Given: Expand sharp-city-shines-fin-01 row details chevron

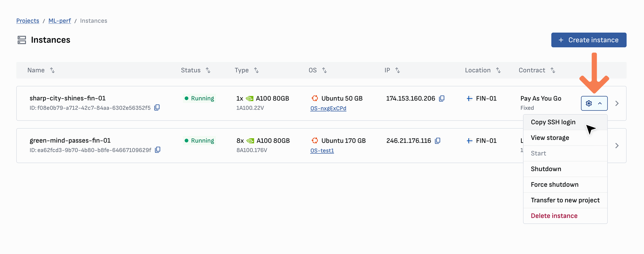Looking at the screenshot, I should 617,104.
